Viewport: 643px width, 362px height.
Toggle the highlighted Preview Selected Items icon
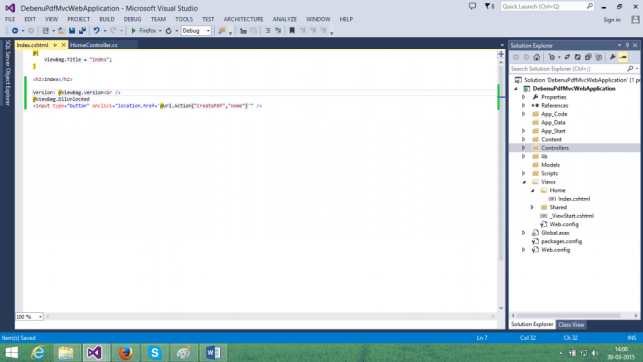623,57
